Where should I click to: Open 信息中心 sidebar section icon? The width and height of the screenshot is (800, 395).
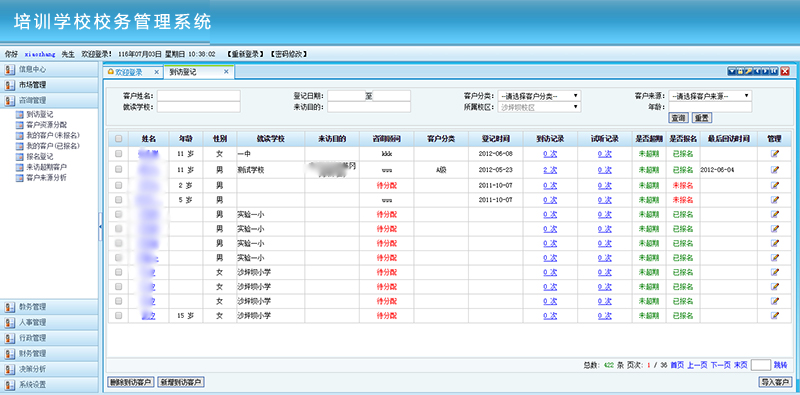click(9, 69)
